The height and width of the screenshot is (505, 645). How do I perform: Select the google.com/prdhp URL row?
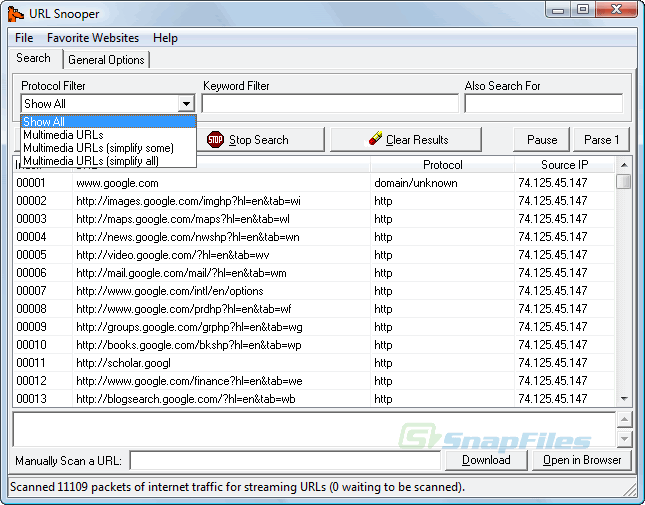[314, 309]
